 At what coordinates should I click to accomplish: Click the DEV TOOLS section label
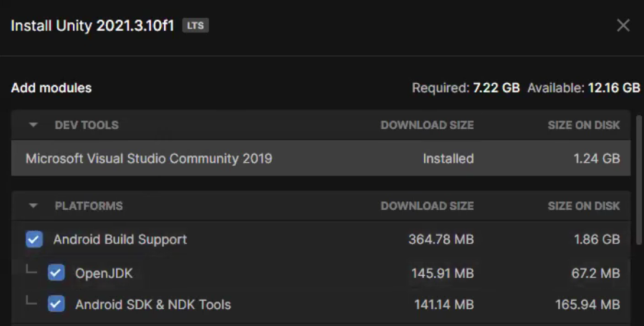point(87,125)
